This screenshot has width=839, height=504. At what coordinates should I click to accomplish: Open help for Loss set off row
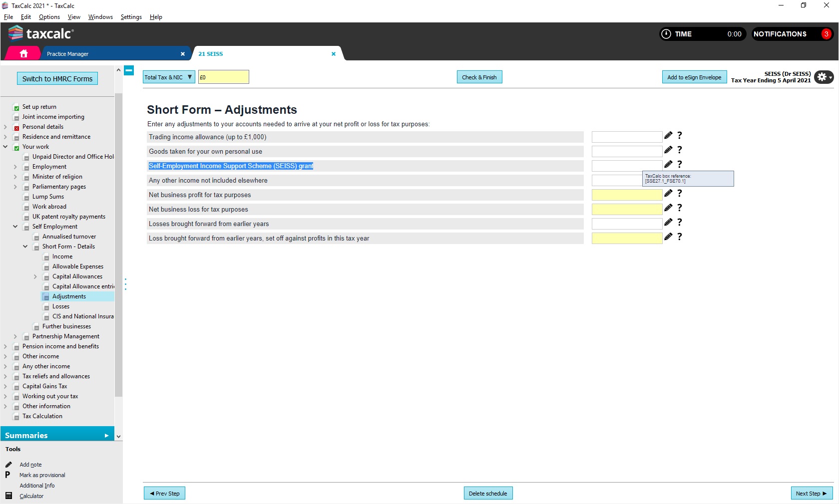point(680,237)
